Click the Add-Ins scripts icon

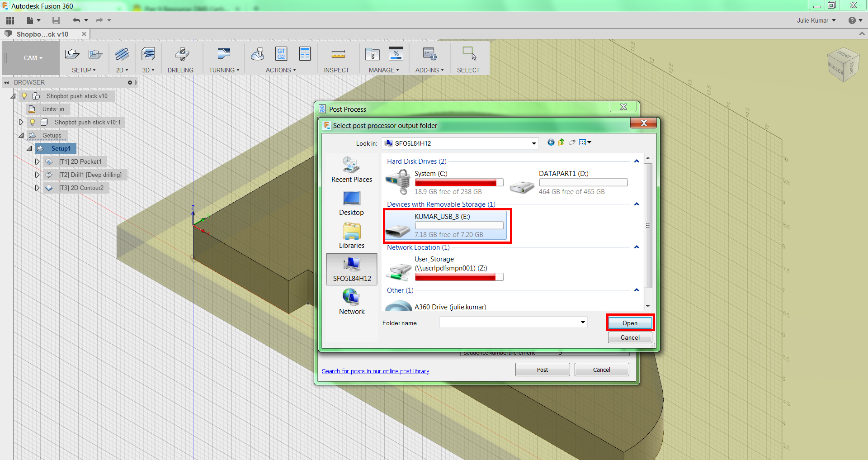[x=429, y=54]
